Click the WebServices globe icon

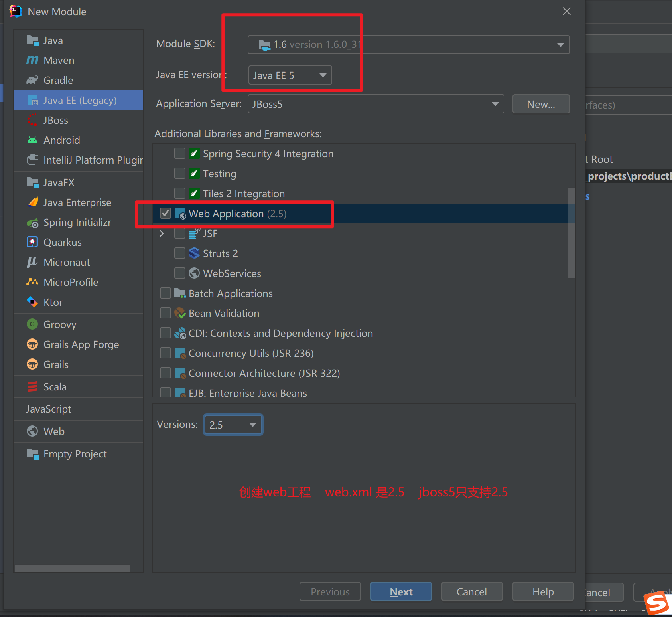tap(194, 273)
